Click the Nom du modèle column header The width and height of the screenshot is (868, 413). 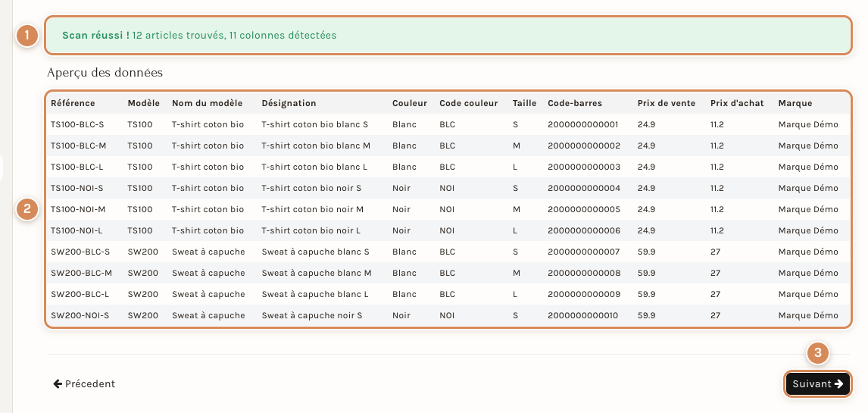tap(207, 103)
